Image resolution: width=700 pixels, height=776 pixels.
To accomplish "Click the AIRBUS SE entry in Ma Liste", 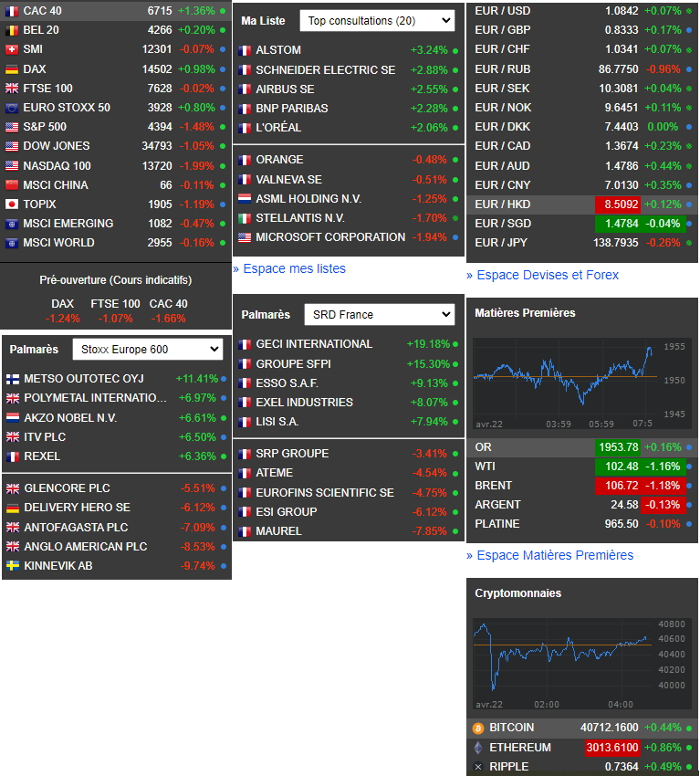I will pyautogui.click(x=285, y=89).
